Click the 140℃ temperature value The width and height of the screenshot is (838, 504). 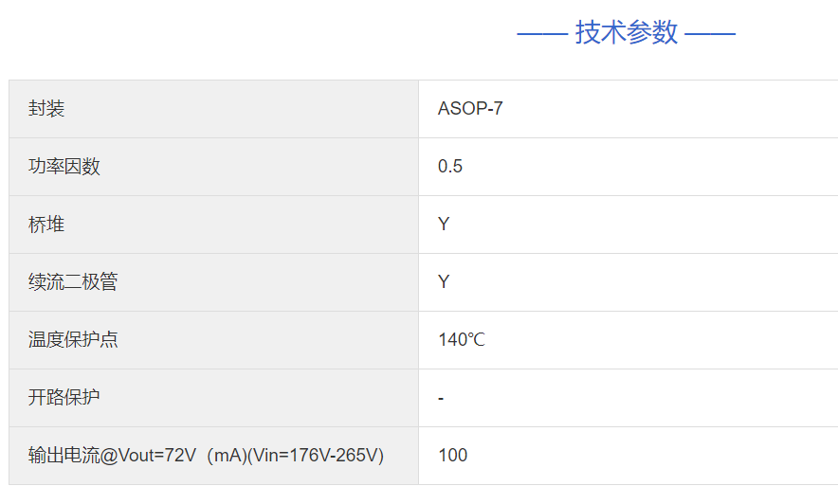click(x=462, y=340)
